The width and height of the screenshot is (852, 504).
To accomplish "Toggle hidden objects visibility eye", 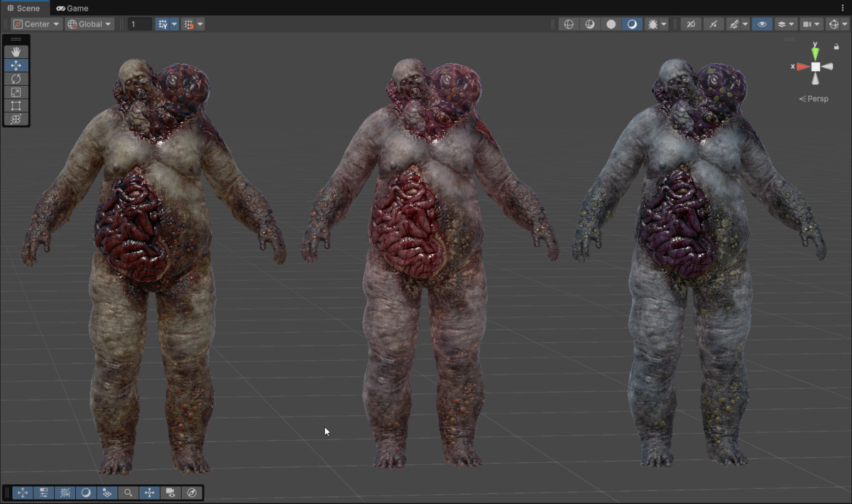I will tap(762, 24).
